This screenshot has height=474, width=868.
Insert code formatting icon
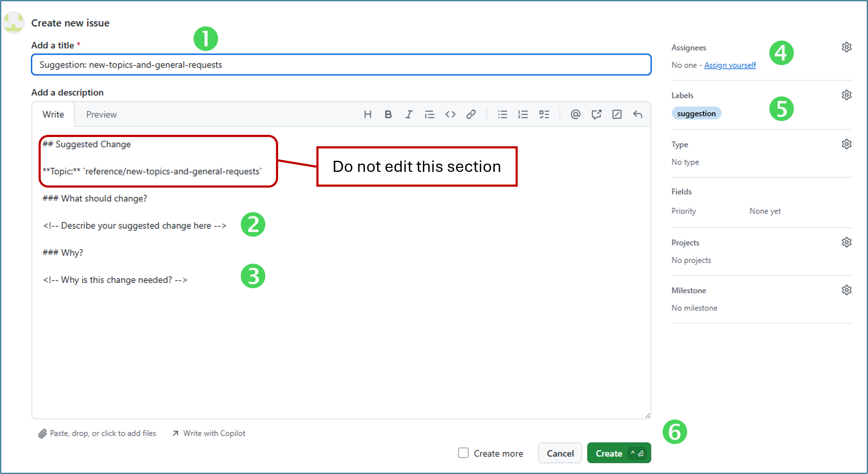coord(450,114)
